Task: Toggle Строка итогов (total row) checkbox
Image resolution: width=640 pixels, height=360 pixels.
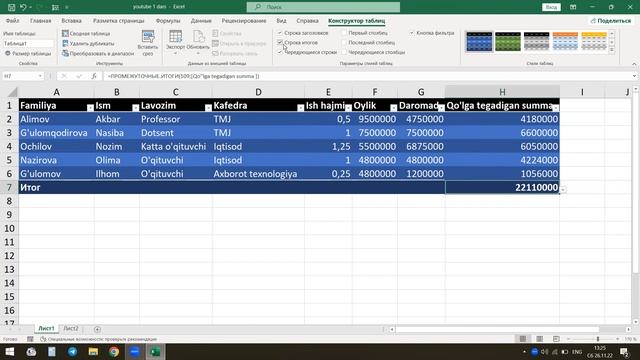Action: coord(280,42)
